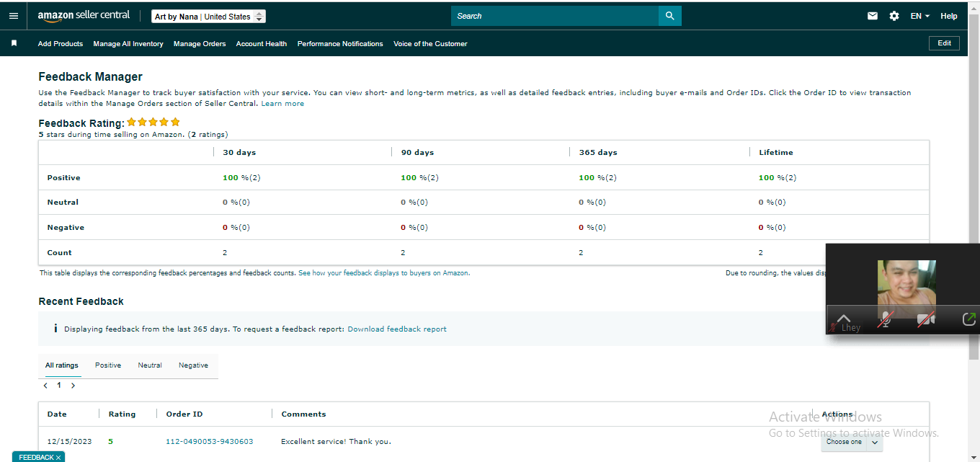Screen dimensions: 980x462
Task: Unmute the microphone in the video call overlay
Action: pyautogui.click(x=886, y=320)
